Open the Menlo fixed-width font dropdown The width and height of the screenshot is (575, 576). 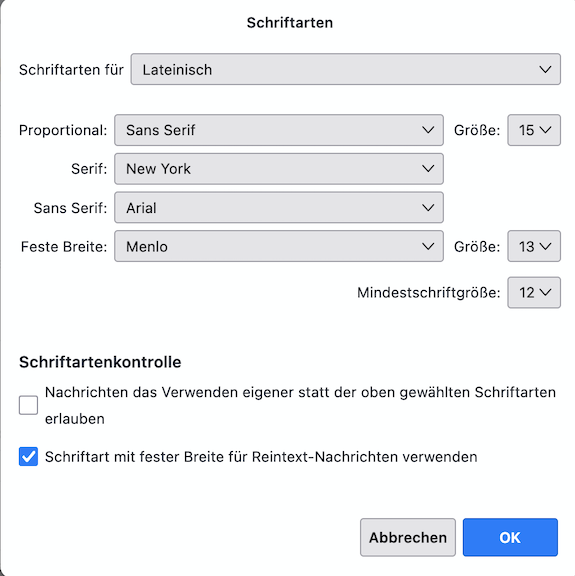pyautogui.click(x=279, y=246)
